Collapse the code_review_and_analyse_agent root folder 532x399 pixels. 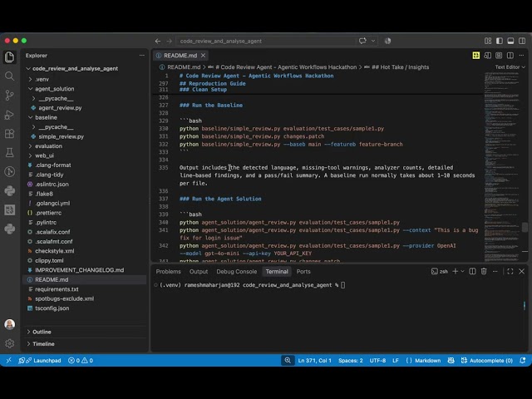pyautogui.click(x=28, y=68)
